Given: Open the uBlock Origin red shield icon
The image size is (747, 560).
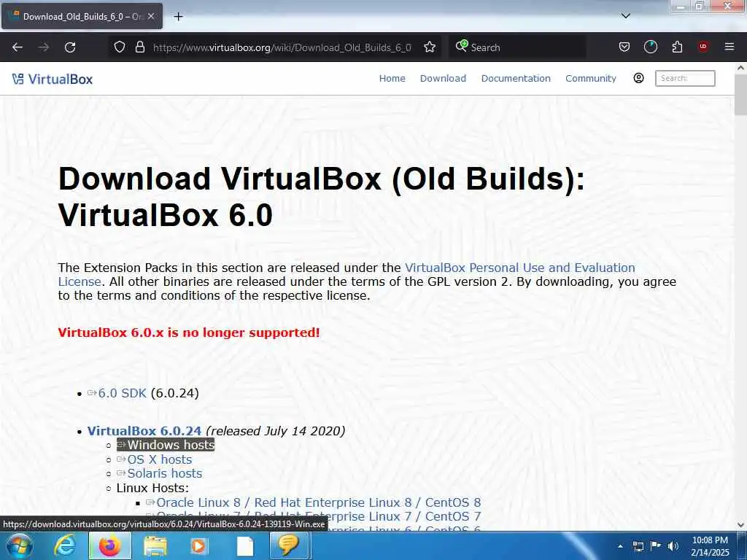Looking at the screenshot, I should coord(703,47).
